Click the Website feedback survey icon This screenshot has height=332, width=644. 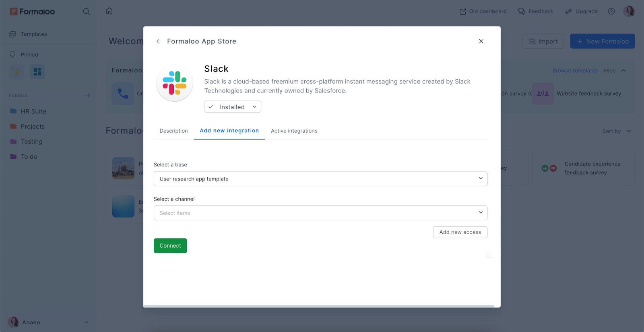[x=543, y=94]
